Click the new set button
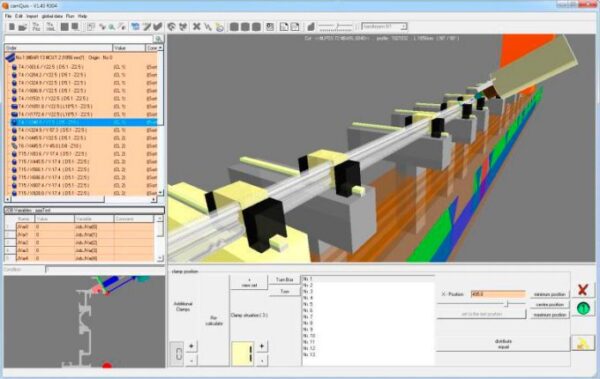600x379 pixels. pyautogui.click(x=249, y=283)
